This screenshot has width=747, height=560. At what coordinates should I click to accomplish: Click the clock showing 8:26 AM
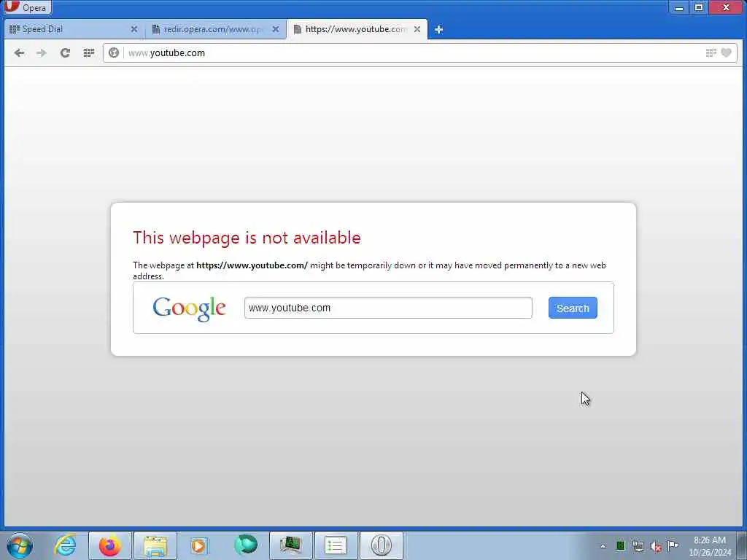click(x=709, y=545)
